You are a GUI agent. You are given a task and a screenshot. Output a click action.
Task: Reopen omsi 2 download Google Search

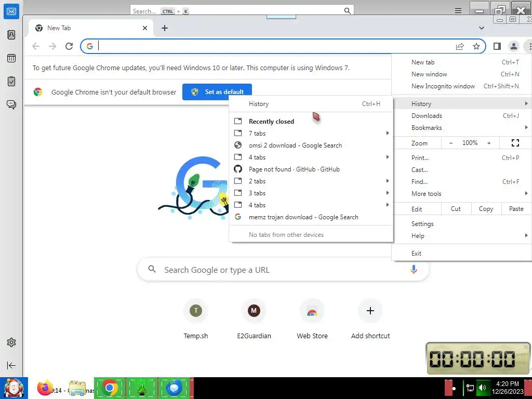(x=311, y=145)
